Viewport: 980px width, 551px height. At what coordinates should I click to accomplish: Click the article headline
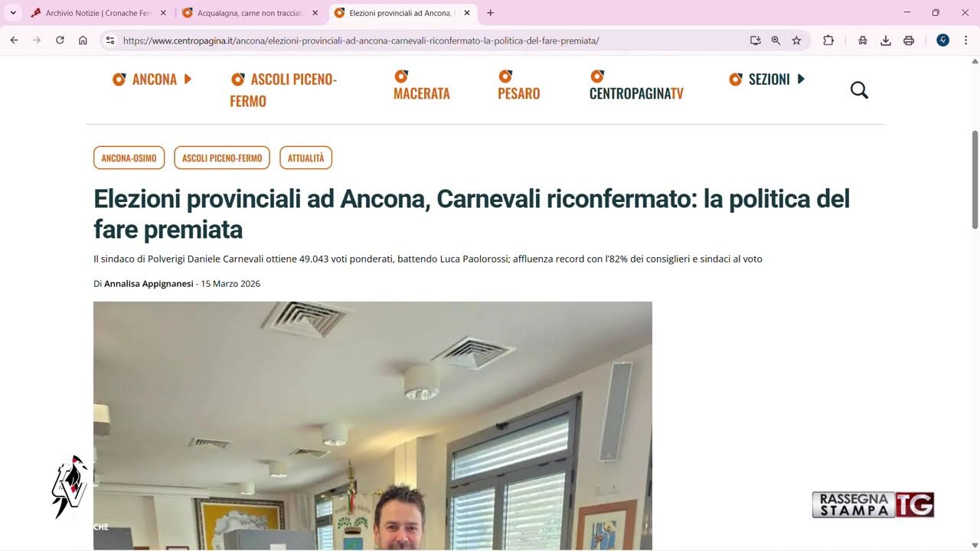(472, 214)
